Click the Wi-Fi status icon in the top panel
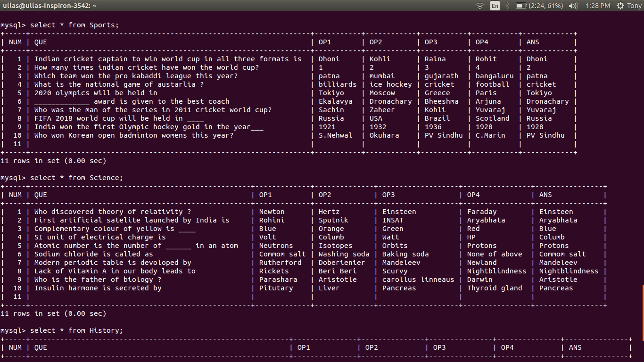Image resolution: width=644 pixels, height=362 pixels. (480, 6)
